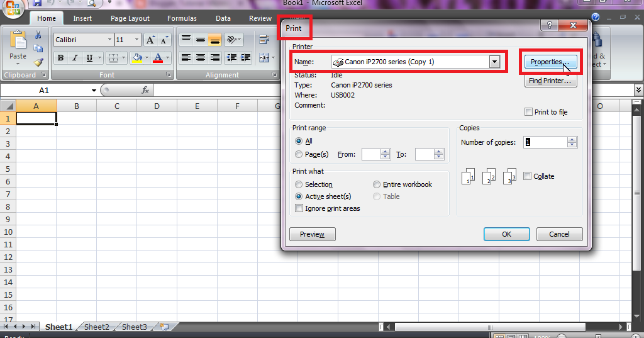The height and width of the screenshot is (338, 644).
Task: Open the Data ribbon tab
Action: click(x=223, y=18)
